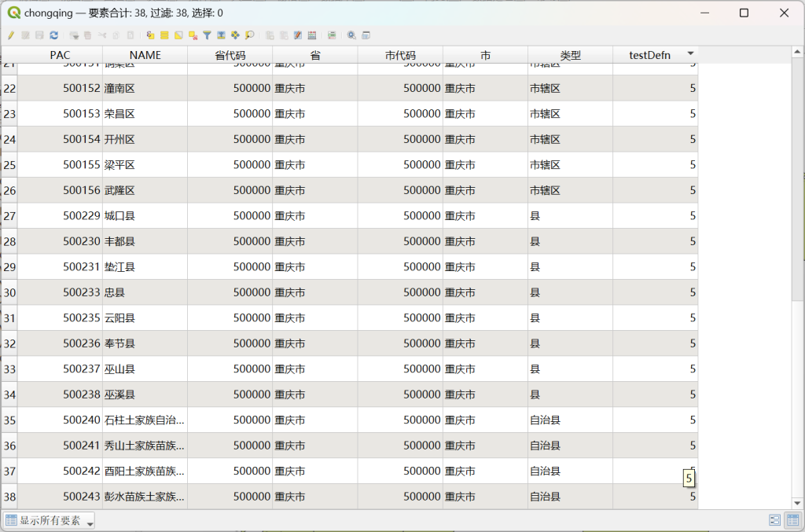Sort by the 市代码 column header
Viewport: 805px width, 532px height.
400,55
